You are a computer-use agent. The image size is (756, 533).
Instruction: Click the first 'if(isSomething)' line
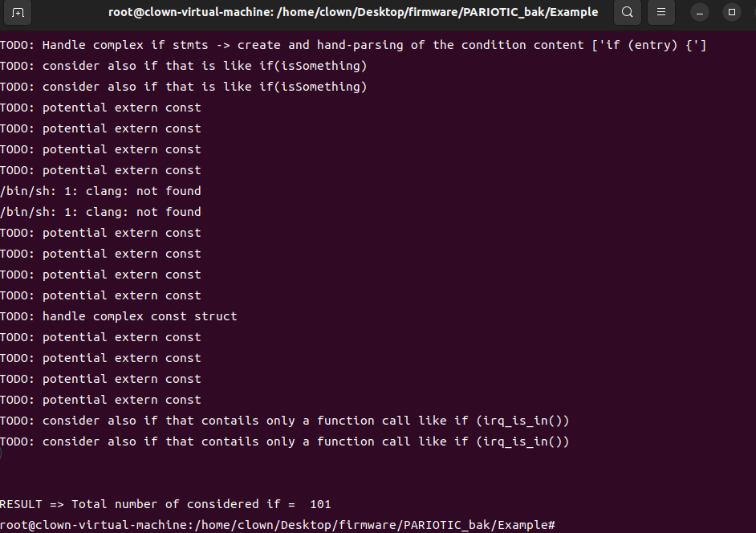[183, 66]
